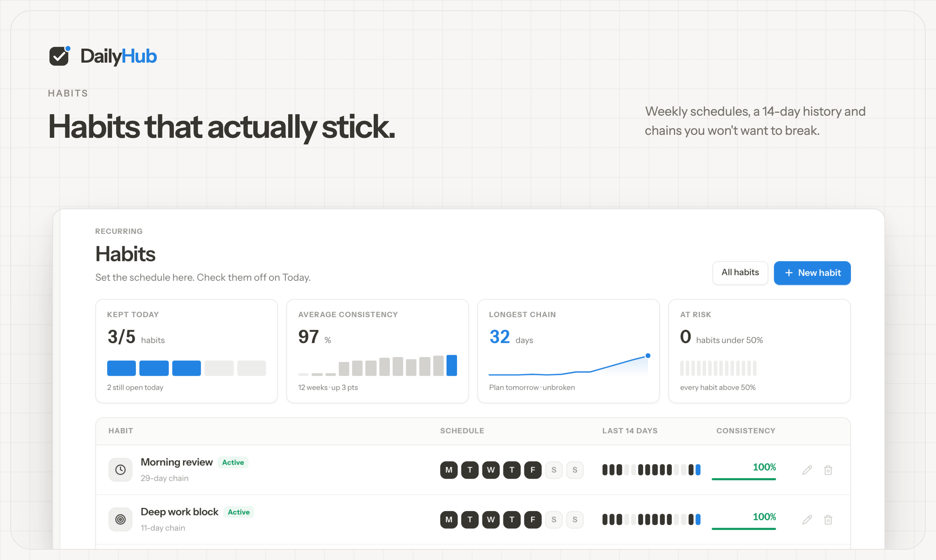936x560 pixels.
Task: Click the DailyHub checkmark logo icon
Action: tap(60, 56)
